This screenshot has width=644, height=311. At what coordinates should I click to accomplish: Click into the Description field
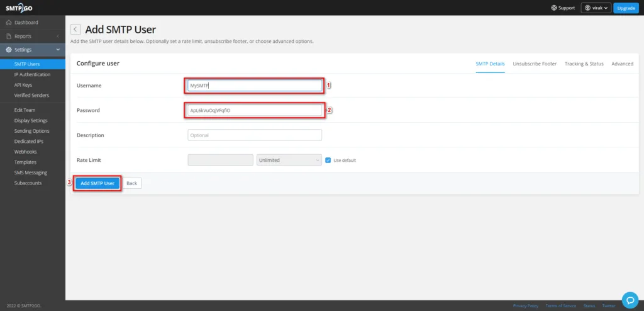(255, 135)
